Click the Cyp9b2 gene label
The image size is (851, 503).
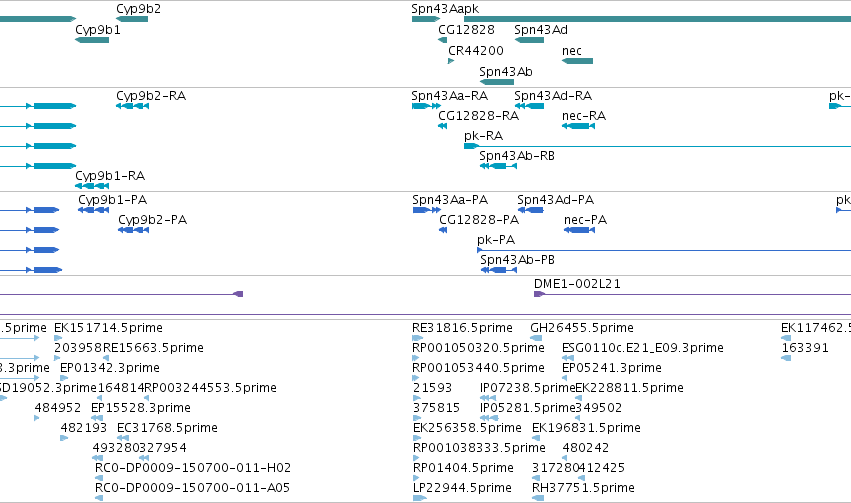click(x=138, y=9)
